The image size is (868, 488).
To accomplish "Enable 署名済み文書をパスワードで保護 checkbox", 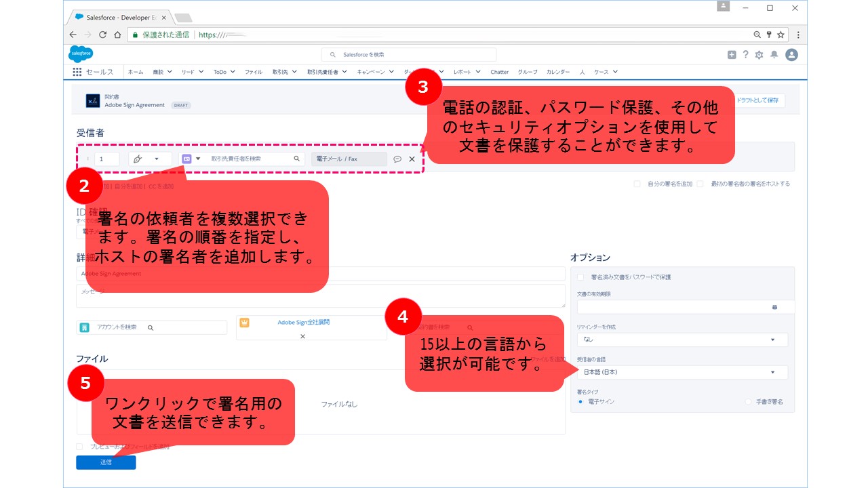I will click(580, 277).
